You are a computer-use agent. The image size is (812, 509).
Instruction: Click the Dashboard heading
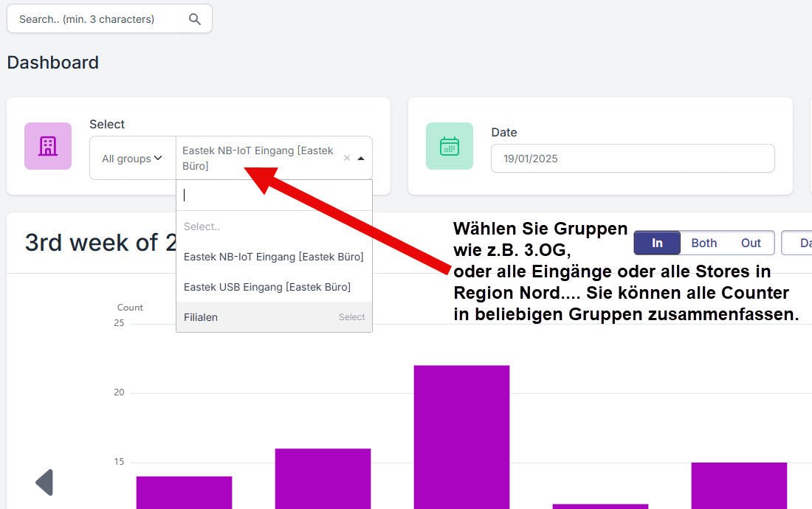click(52, 63)
